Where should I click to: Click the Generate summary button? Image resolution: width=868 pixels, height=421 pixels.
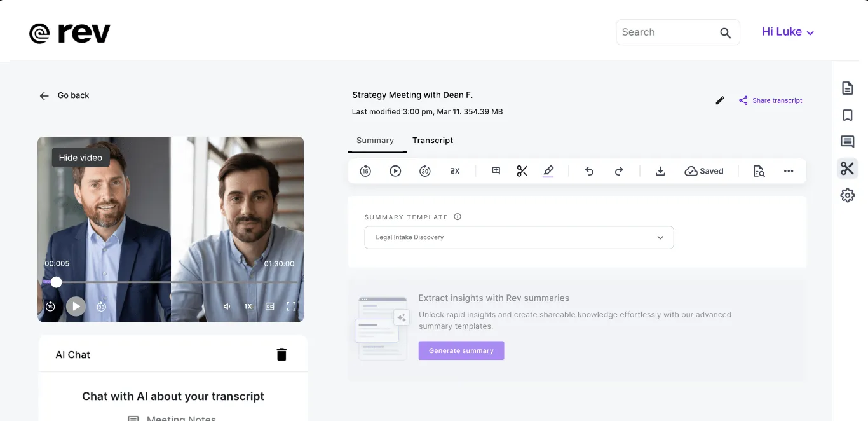[461, 350]
